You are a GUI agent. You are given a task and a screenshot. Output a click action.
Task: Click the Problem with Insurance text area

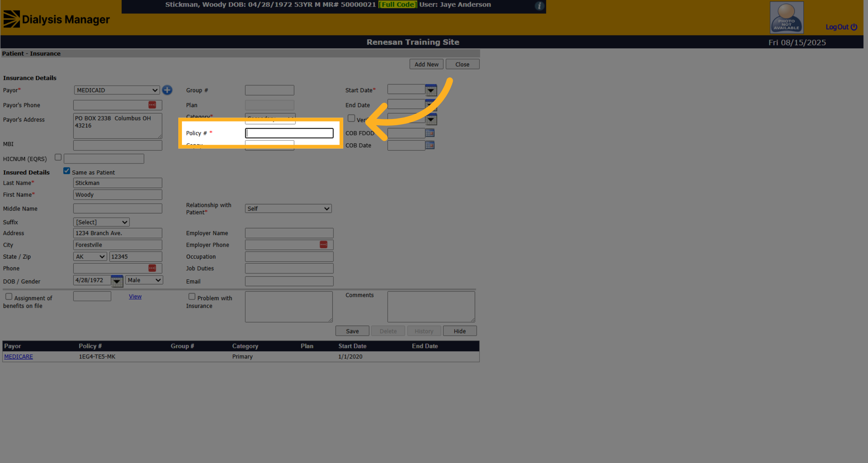[289, 307]
